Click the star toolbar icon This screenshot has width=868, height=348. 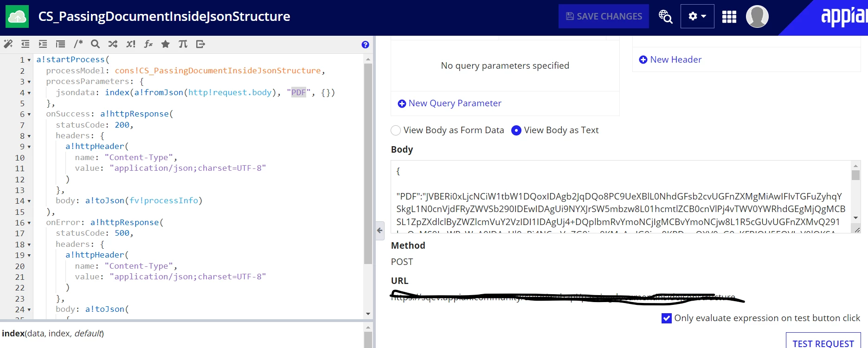(x=165, y=44)
